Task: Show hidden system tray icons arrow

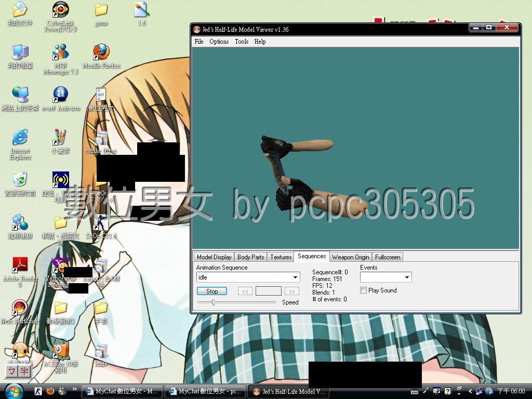Action: 470,391
